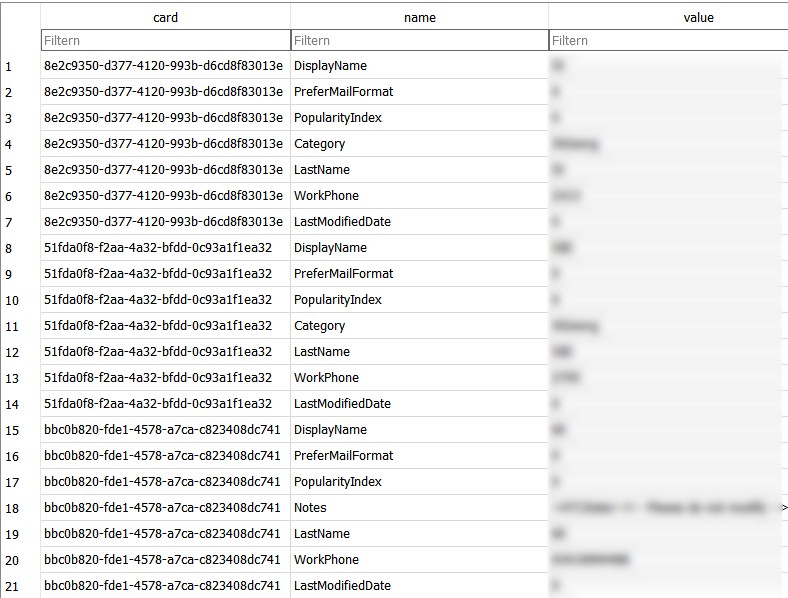788x598 pixels.
Task: Select card ID 8e2c9350 in row 1
Action: 165,66
